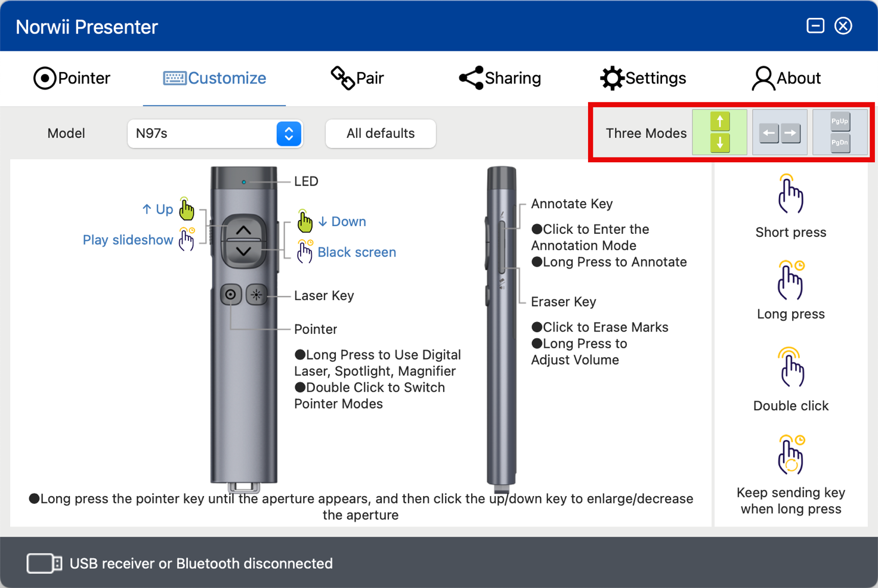This screenshot has height=588, width=878.
Task: Click the pointer key on the presenter
Action: (230, 295)
